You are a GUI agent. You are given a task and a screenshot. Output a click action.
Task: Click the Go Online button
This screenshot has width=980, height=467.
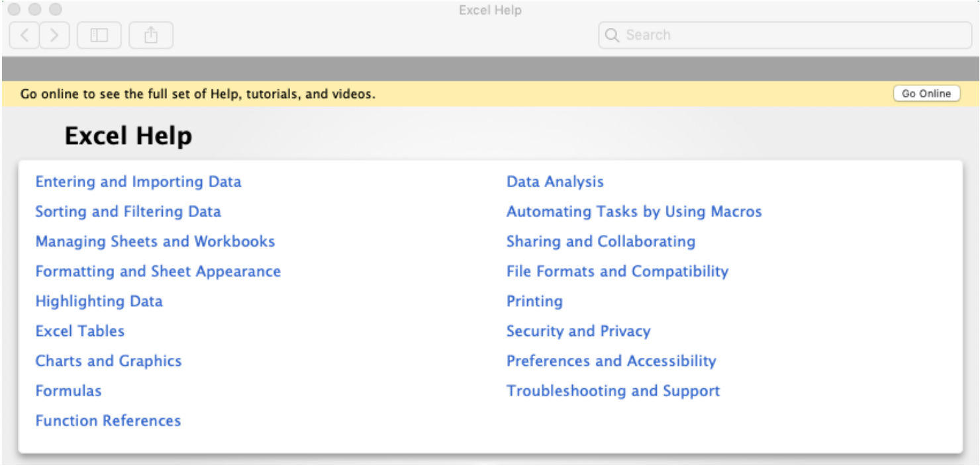(x=926, y=94)
